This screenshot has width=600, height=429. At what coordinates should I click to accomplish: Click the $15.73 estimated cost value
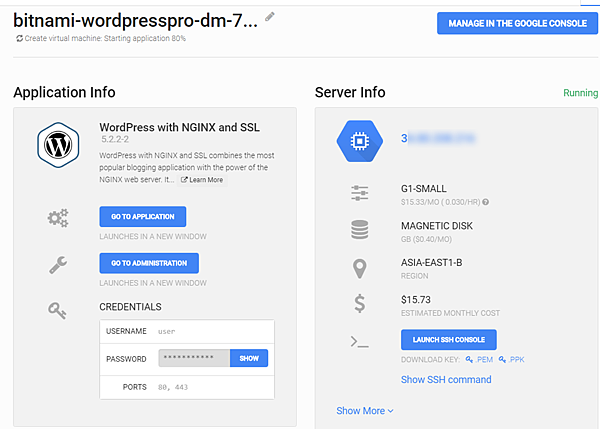tap(416, 300)
